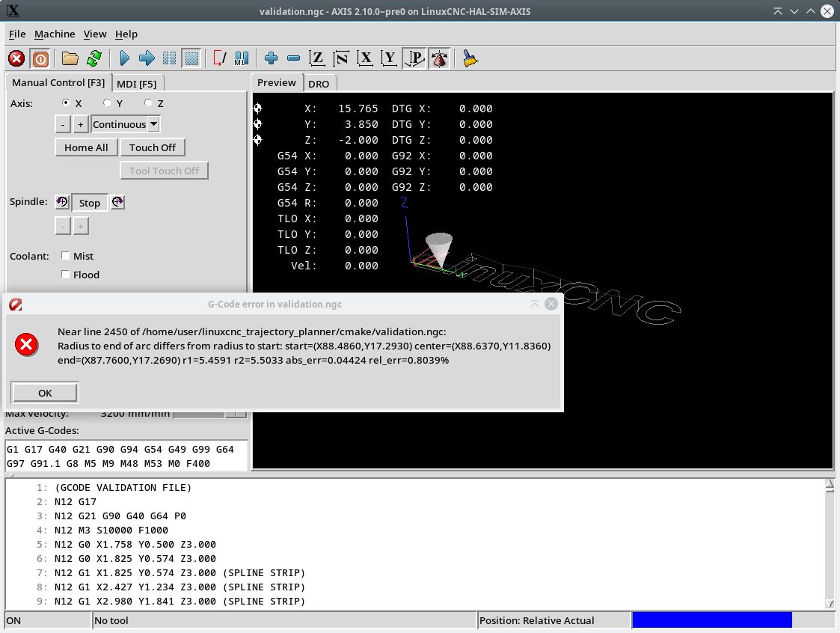
Task: Close the G-Code error dialog
Action: click(551, 304)
